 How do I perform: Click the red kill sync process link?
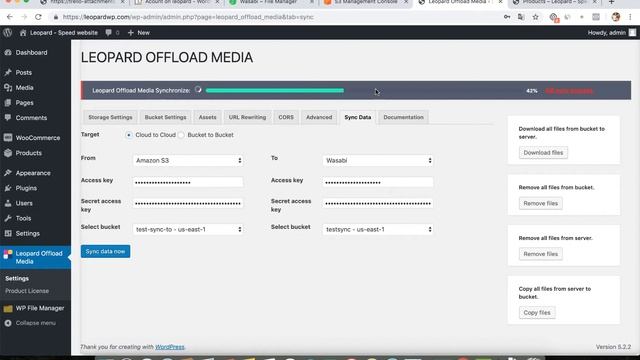pos(569,91)
